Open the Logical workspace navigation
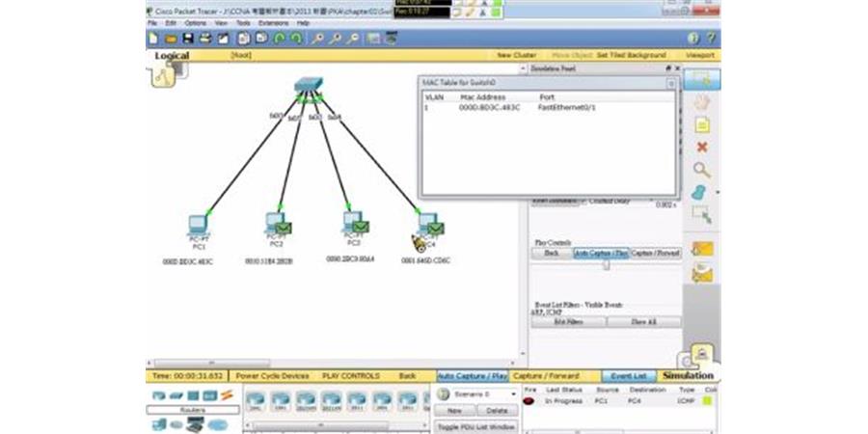The height and width of the screenshot is (434, 868). point(172,56)
